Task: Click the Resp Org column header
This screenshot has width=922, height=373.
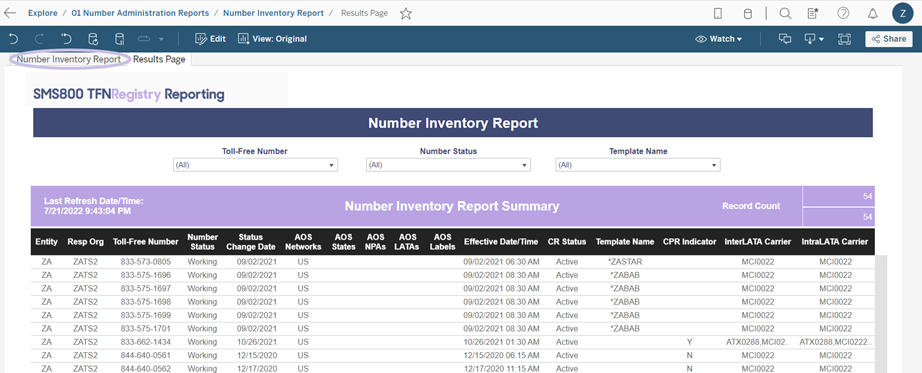Action: click(x=85, y=242)
